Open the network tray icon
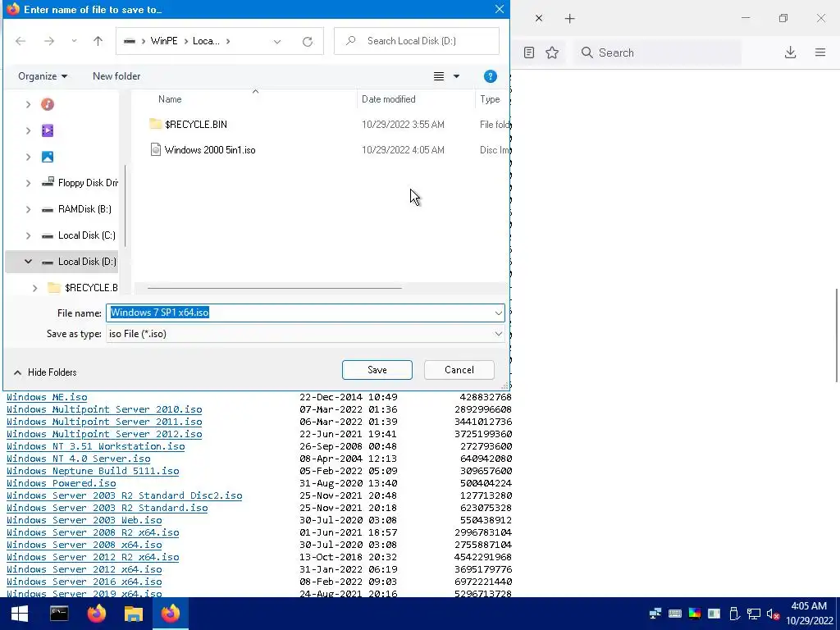The image size is (840, 630). coord(754,614)
